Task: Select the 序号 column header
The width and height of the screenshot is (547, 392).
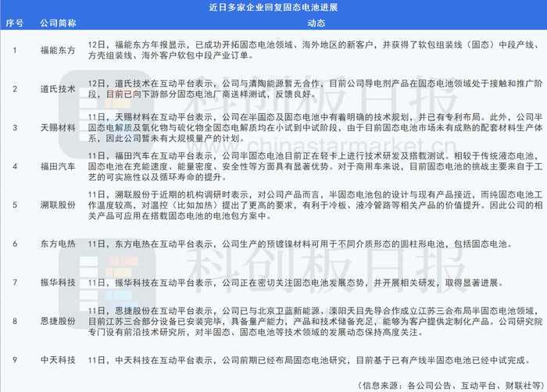Action: pyautogui.click(x=15, y=23)
